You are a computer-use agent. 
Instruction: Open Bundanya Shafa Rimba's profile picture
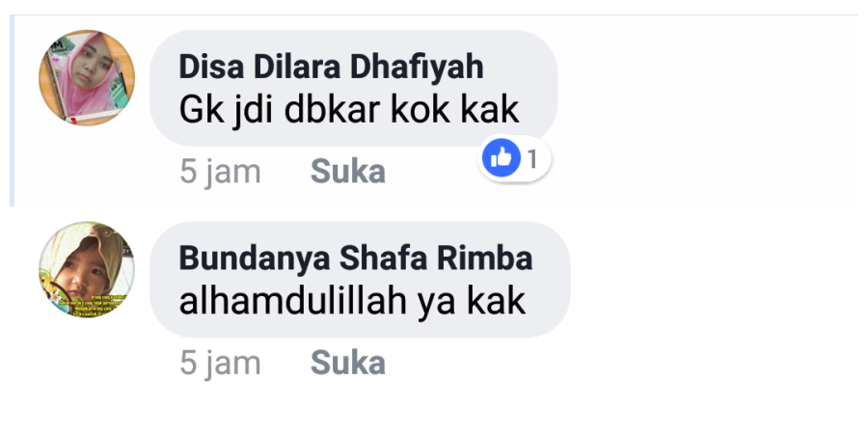pyautogui.click(x=87, y=270)
